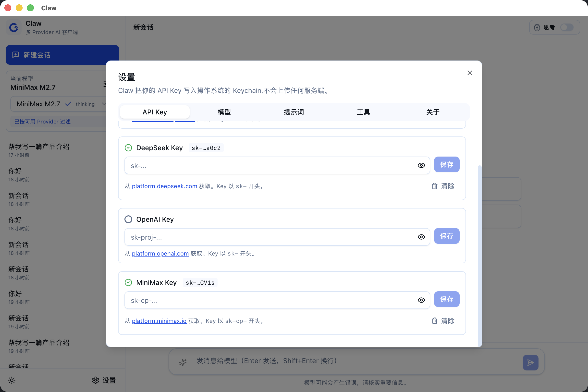The image size is (588, 392).
Task: Open platform.openai.com link
Action: point(160,254)
